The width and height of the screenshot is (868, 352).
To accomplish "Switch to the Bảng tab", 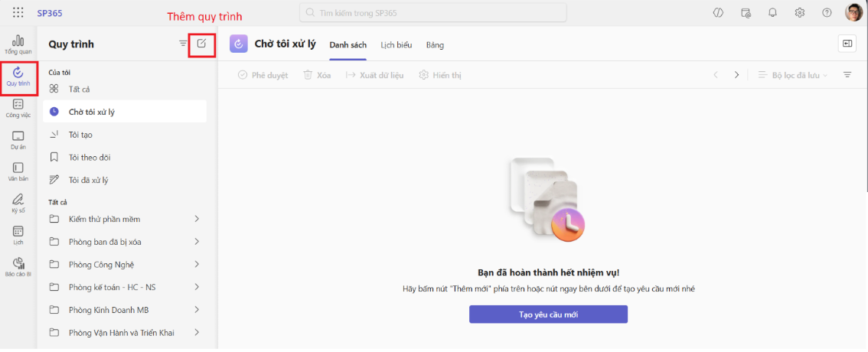I will pos(435,45).
